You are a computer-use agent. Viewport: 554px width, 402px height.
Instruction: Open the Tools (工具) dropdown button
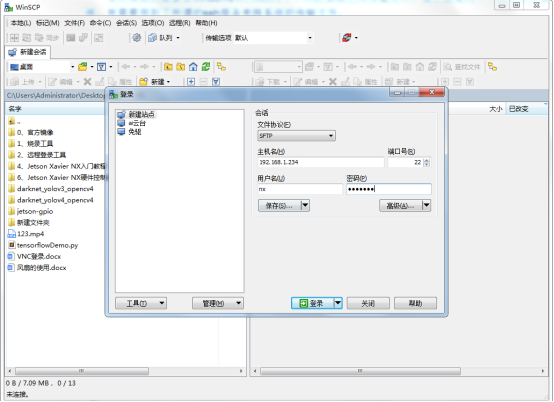(141, 303)
